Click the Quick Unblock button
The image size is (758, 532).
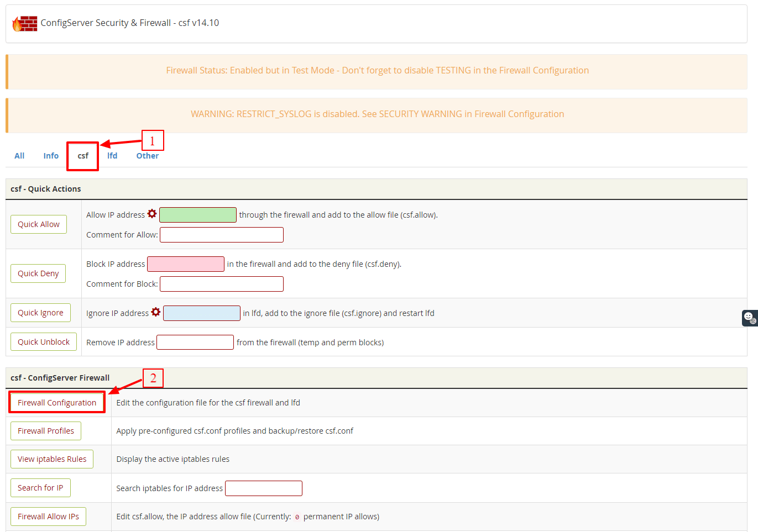coord(44,342)
